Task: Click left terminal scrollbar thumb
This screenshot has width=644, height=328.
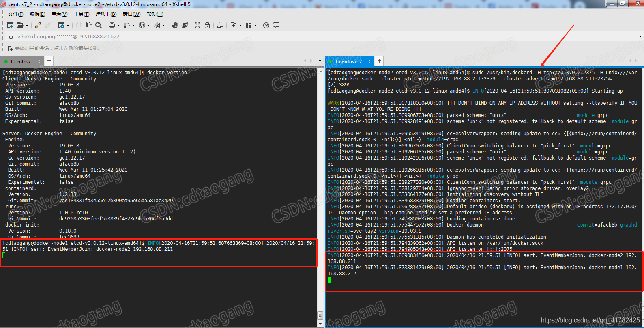Action: [x=320, y=316]
